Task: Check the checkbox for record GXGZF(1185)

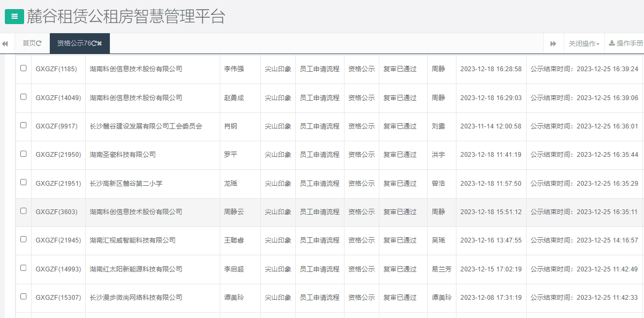Action: pyautogui.click(x=23, y=69)
